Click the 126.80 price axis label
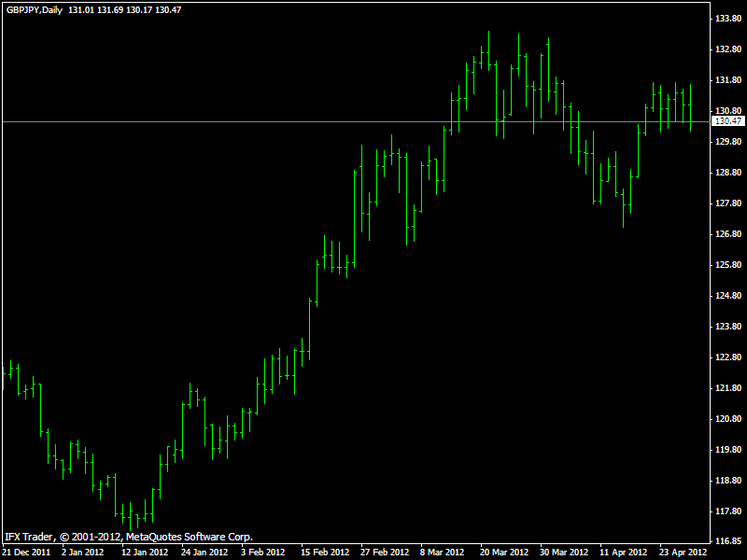 728,234
